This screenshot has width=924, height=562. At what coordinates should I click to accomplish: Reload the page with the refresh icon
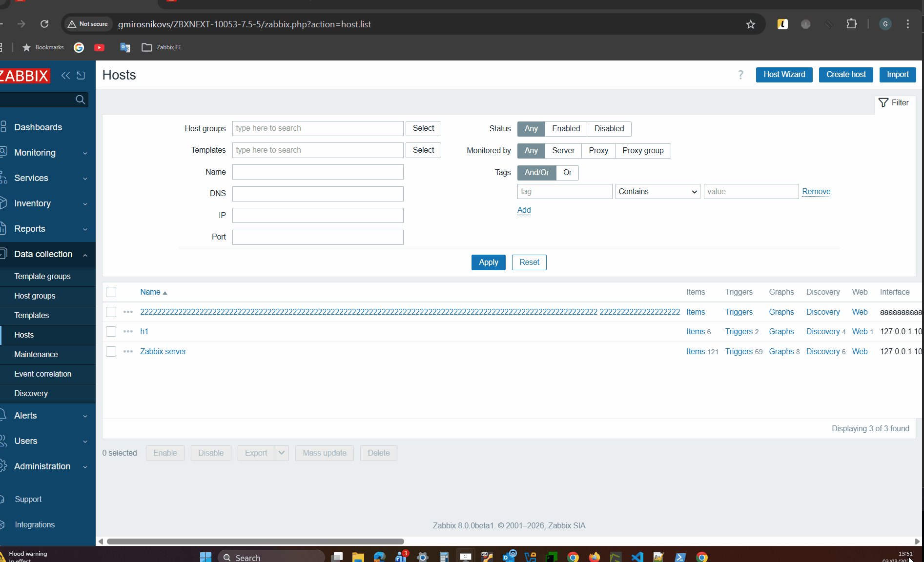(44, 24)
